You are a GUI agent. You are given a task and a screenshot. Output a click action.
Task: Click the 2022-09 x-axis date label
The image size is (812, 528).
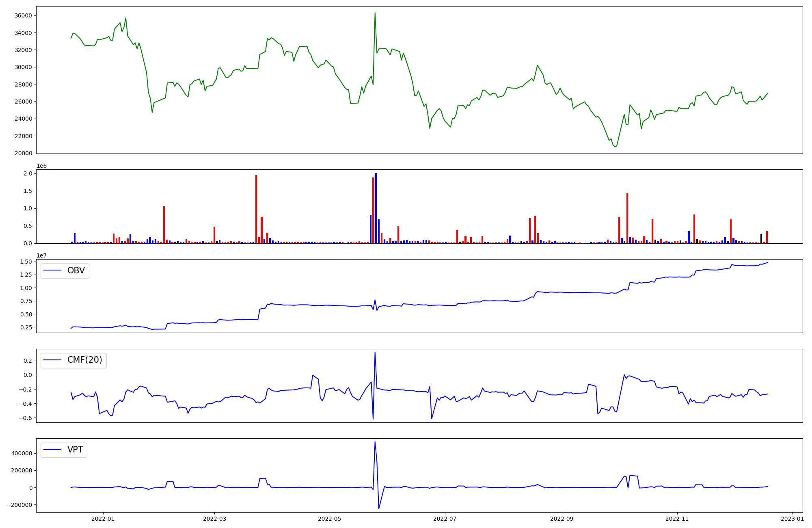point(561,519)
